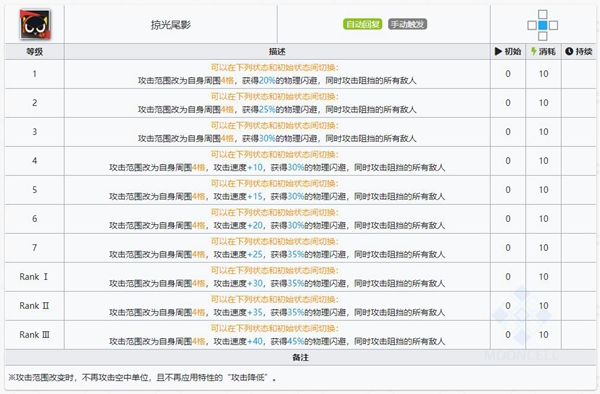
Task: Click the 25% dodge value in level 2
Action: (267, 110)
